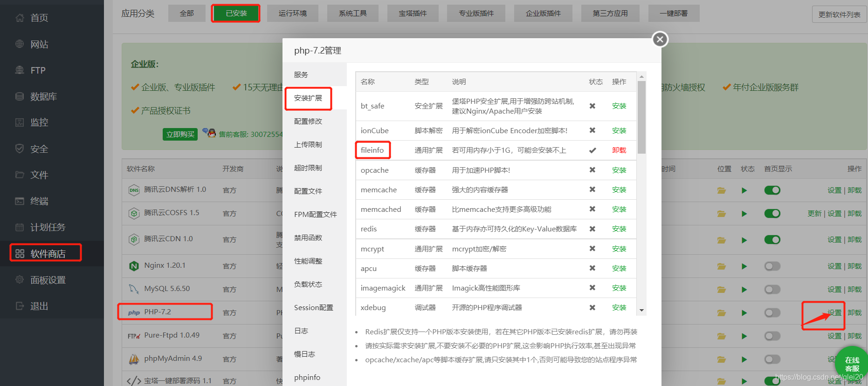This screenshot has height=386, width=868.
Task: Open the 终端 terminal sidebar icon
Action: coord(20,201)
